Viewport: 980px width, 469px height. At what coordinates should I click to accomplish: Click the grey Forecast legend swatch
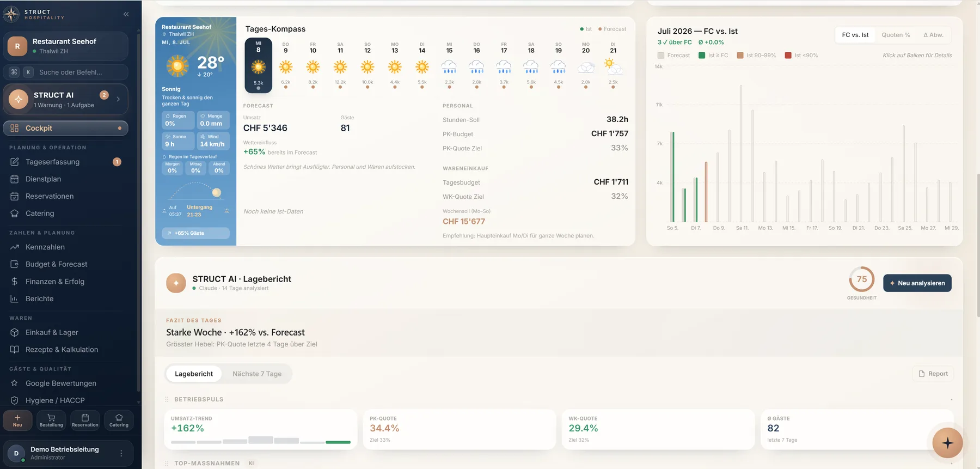click(661, 56)
